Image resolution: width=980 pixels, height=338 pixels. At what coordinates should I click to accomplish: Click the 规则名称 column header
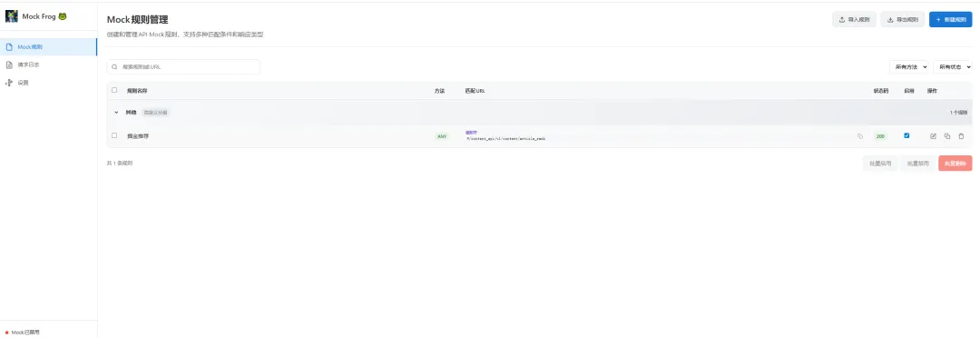(x=138, y=91)
